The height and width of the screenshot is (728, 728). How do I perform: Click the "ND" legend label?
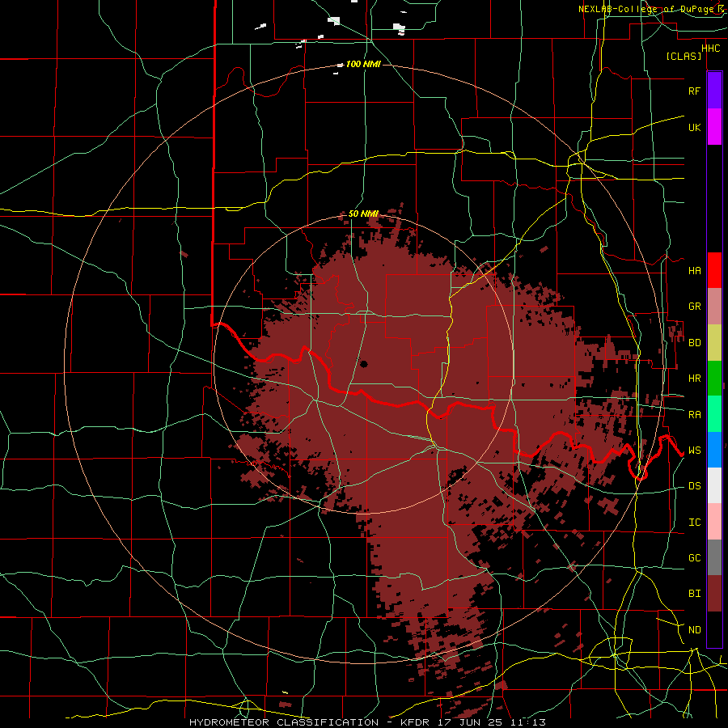point(694,629)
